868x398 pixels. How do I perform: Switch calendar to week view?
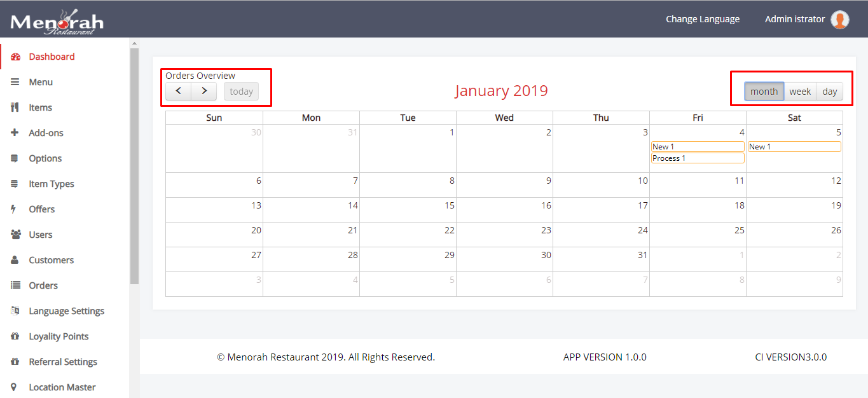pyautogui.click(x=800, y=92)
